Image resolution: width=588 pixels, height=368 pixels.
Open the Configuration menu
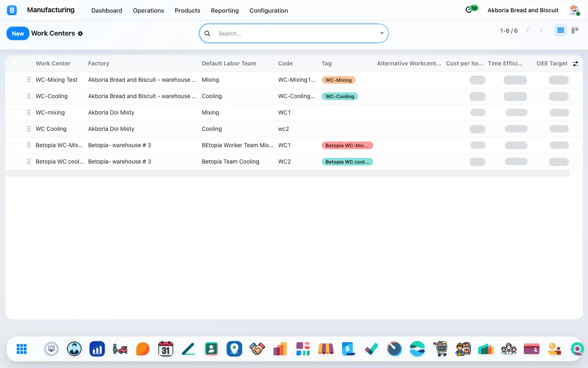(269, 11)
